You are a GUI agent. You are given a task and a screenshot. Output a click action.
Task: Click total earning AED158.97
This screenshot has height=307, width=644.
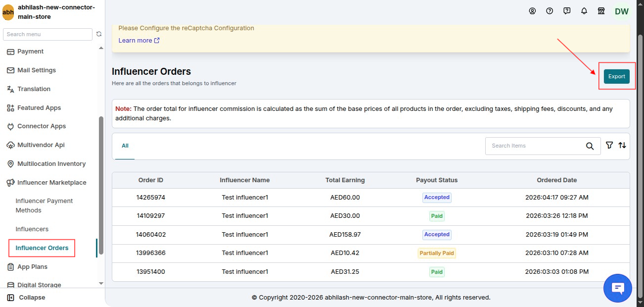tap(345, 235)
